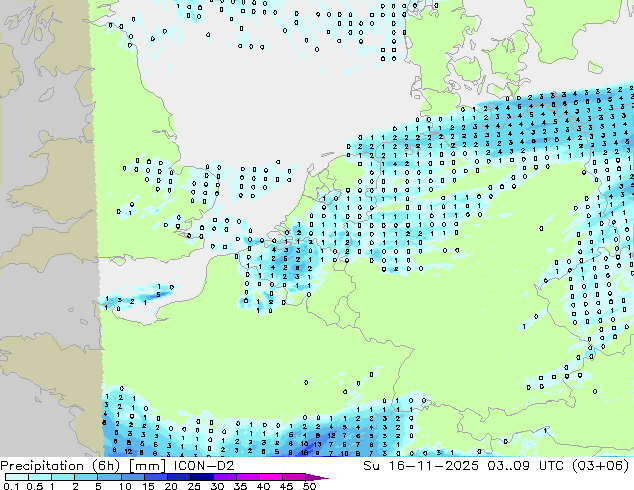
Task: Click the 'ICON-D2' model name
Action: 204,466
